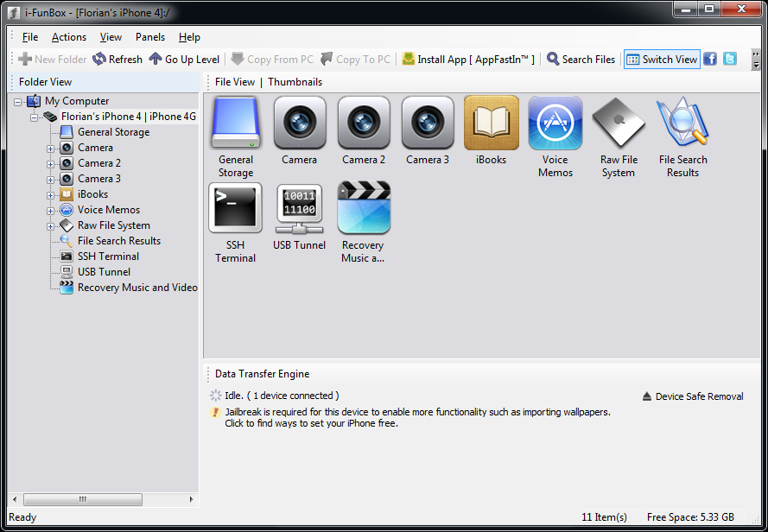Open the SSH Terminal icon in file view
Screen dimensions: 768x532
pos(235,208)
